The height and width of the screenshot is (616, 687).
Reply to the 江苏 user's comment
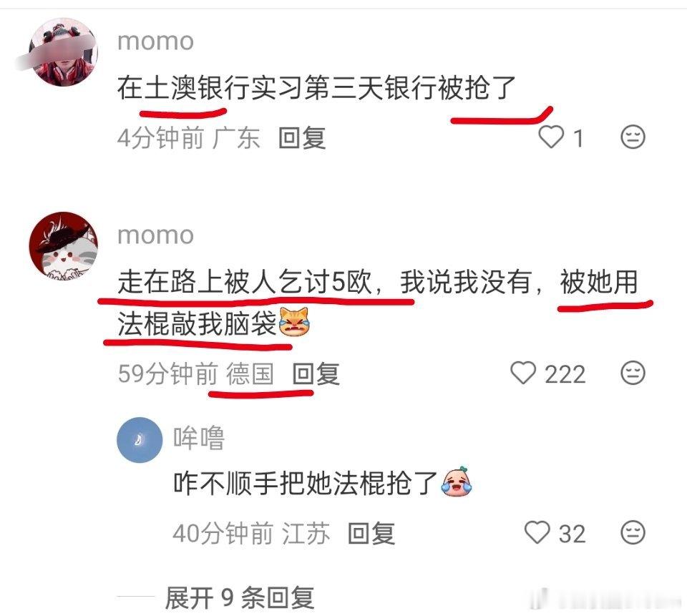[371, 534]
